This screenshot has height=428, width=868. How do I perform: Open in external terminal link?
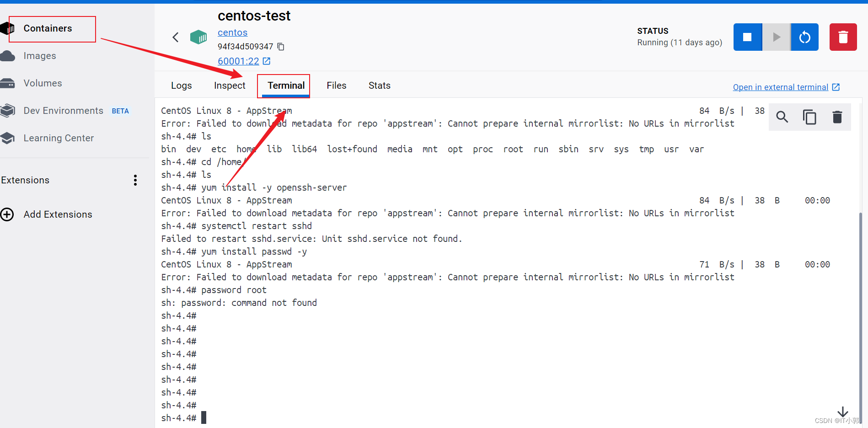tap(781, 87)
